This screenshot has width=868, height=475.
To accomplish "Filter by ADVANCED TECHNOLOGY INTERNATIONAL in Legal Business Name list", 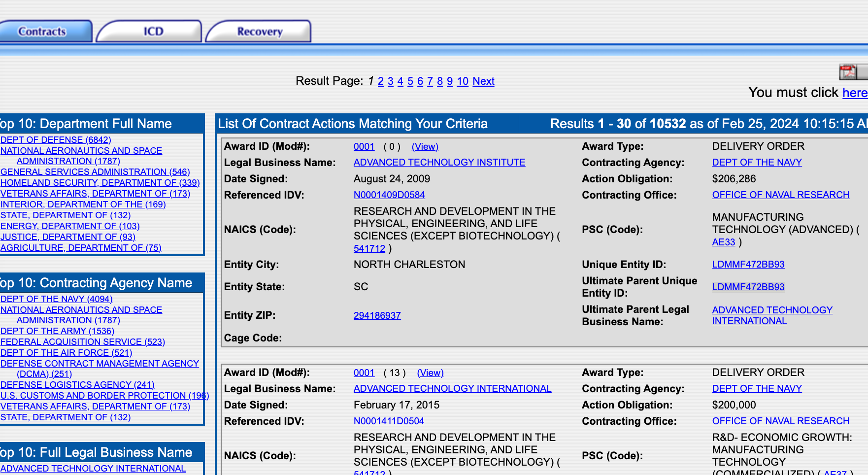I will pyautogui.click(x=93, y=469).
